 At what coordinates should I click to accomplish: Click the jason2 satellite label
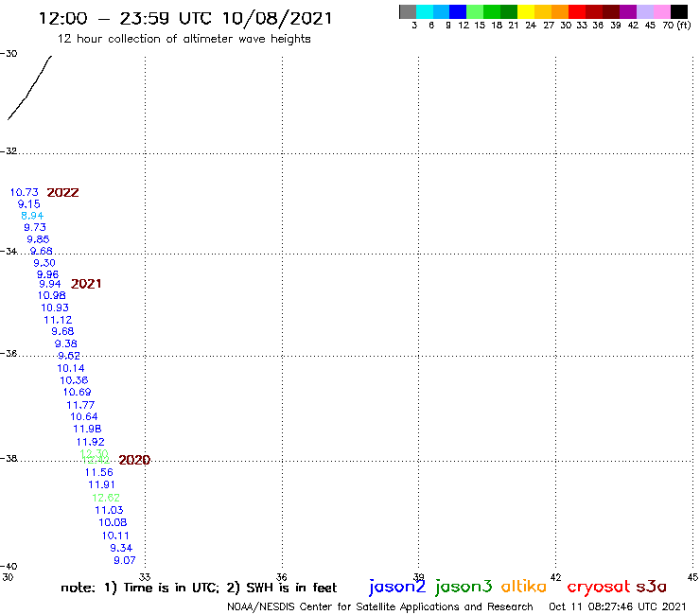point(397,588)
